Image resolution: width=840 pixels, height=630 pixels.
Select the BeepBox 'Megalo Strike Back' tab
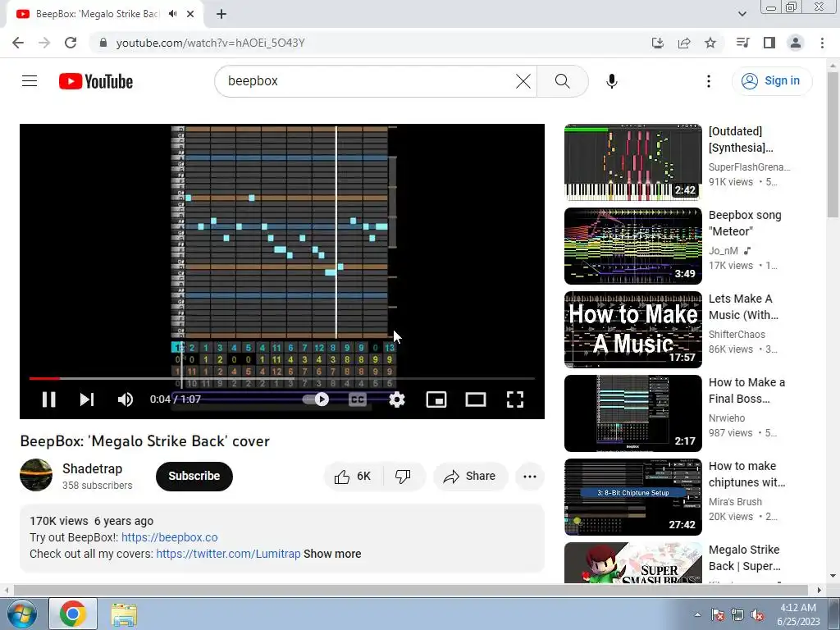pyautogui.click(x=97, y=14)
